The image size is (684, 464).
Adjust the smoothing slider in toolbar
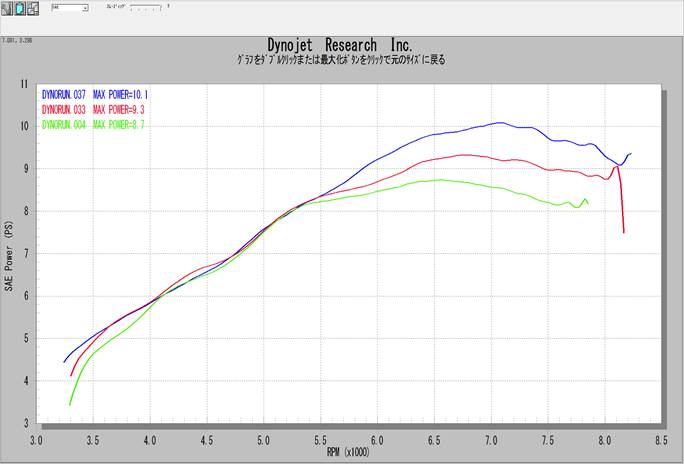[145, 8]
